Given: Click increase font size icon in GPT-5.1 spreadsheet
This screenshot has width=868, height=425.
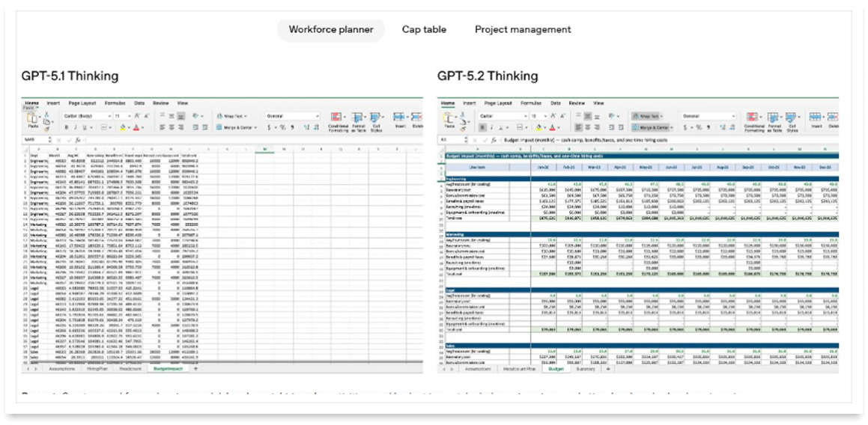Looking at the screenshot, I should click(137, 116).
